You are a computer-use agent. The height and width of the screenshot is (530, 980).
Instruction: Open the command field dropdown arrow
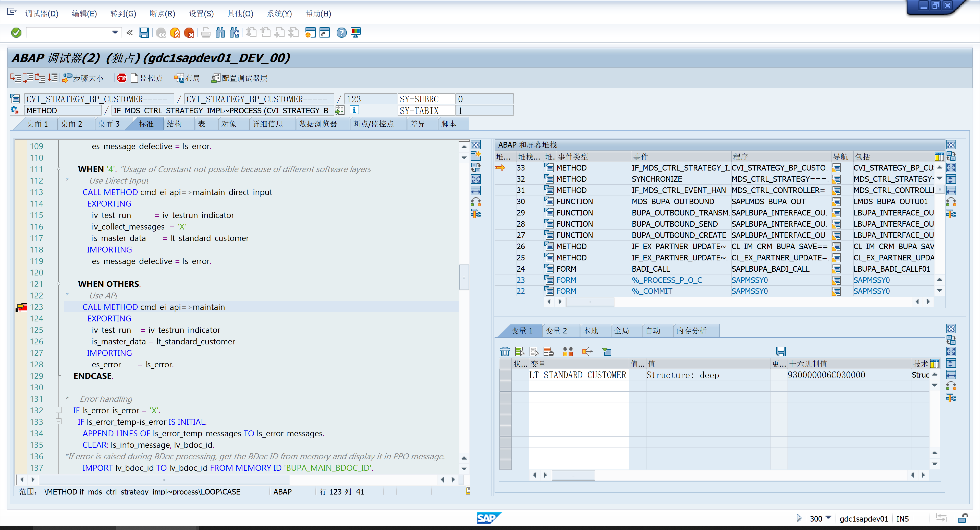(x=115, y=33)
